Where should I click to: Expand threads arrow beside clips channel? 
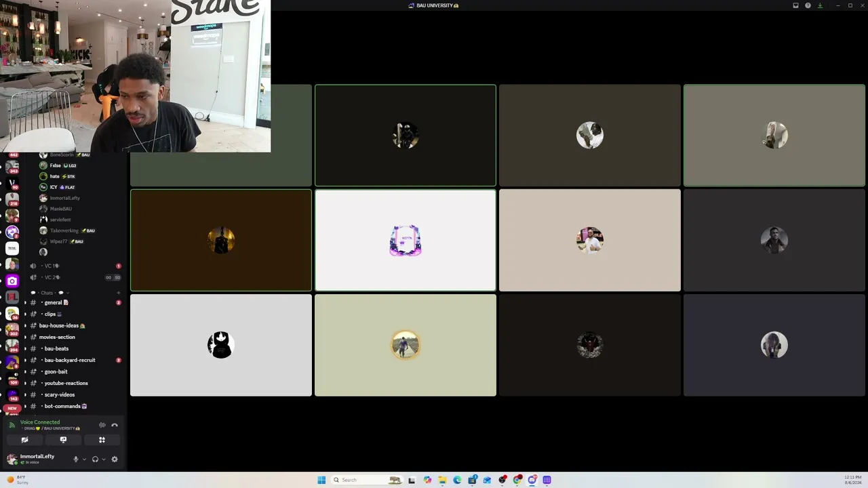[x=25, y=314]
